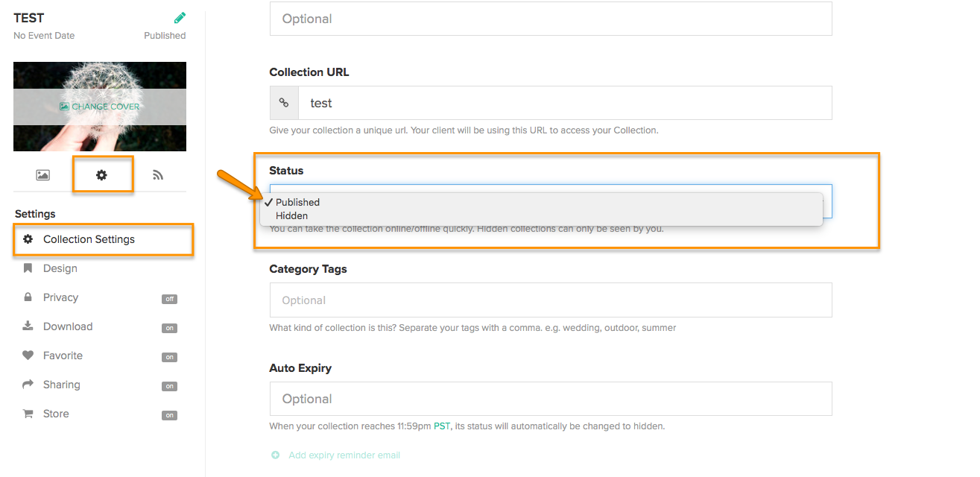Open the Download settings item

pos(68,326)
